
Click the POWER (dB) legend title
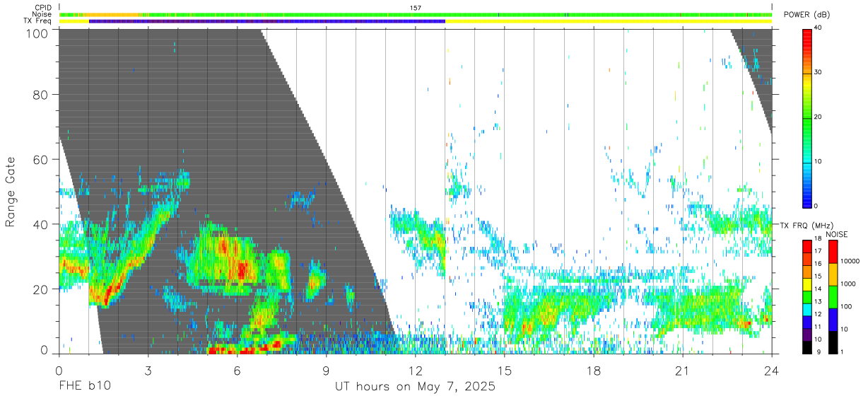tap(807, 15)
